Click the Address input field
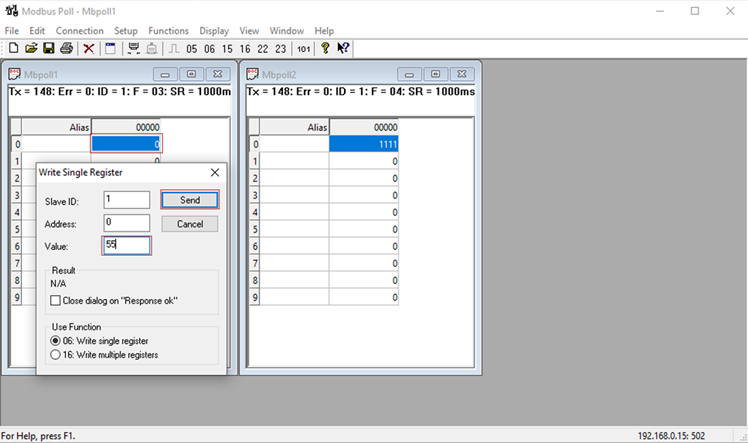The image size is (748, 443). click(x=126, y=223)
